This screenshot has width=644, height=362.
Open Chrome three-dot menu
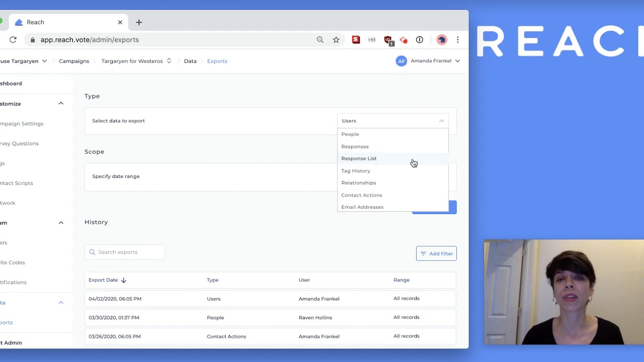[x=457, y=40]
